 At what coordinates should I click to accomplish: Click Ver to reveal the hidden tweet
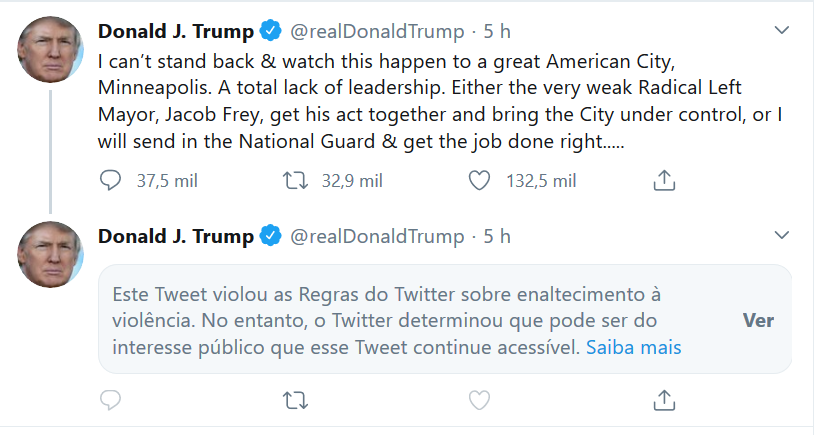758,321
